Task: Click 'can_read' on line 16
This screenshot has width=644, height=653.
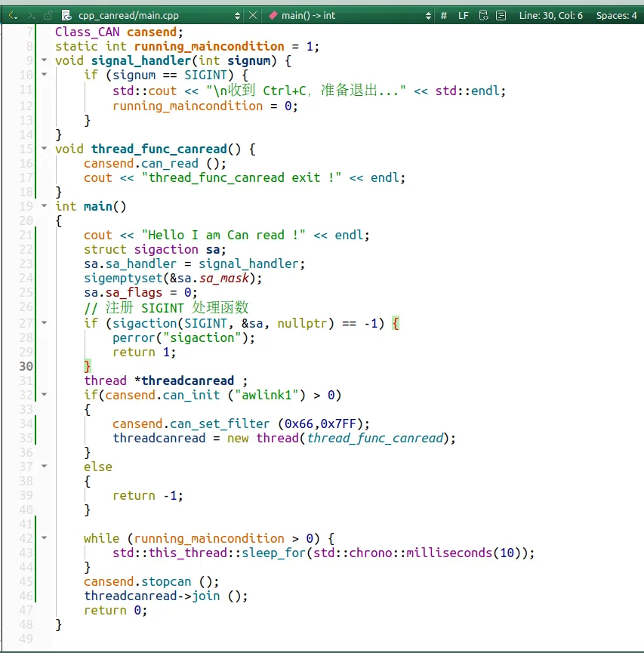Action: point(170,164)
